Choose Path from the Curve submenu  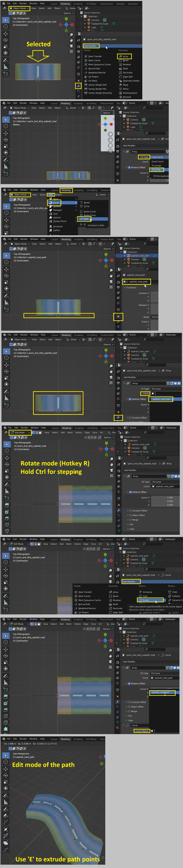click(86, 219)
